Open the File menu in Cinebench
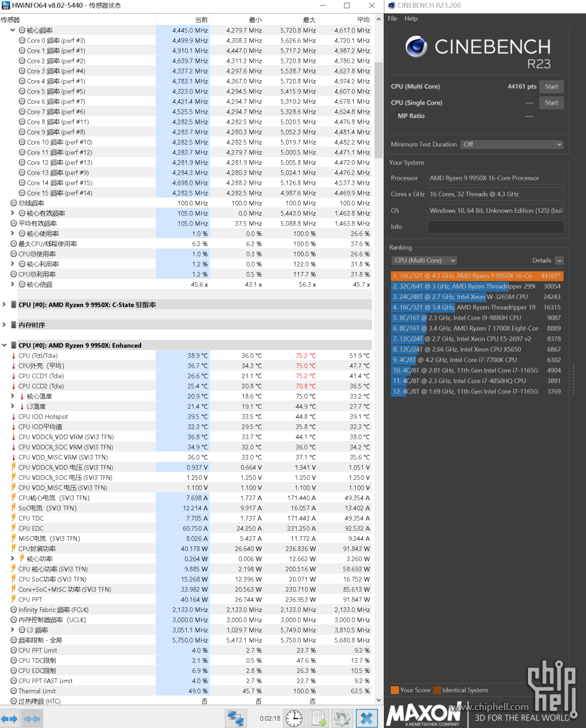The width and height of the screenshot is (586, 728). [392, 19]
